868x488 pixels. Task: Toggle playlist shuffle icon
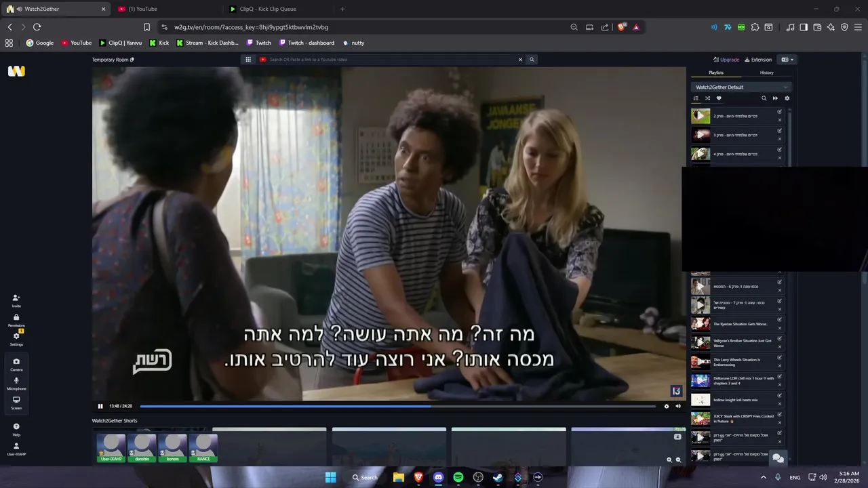[707, 98]
